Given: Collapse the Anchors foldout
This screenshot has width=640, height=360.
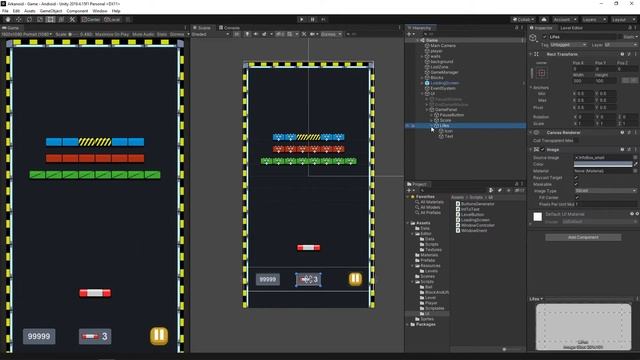Looking at the screenshot, I should point(531,87).
